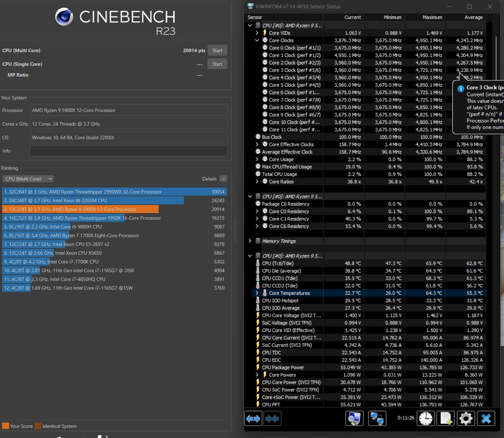Select the Intel Xeon W-3265M ranking bar

(x=93, y=200)
